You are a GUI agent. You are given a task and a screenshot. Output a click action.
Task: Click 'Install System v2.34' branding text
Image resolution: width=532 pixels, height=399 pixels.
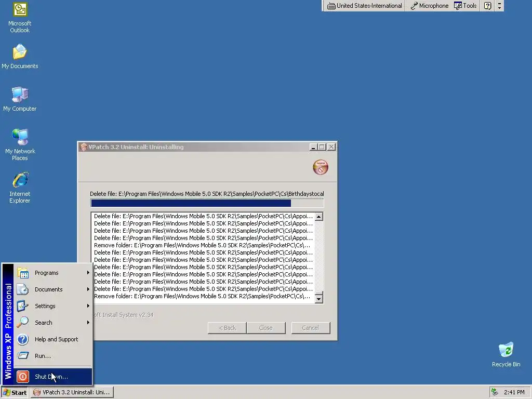tap(124, 315)
